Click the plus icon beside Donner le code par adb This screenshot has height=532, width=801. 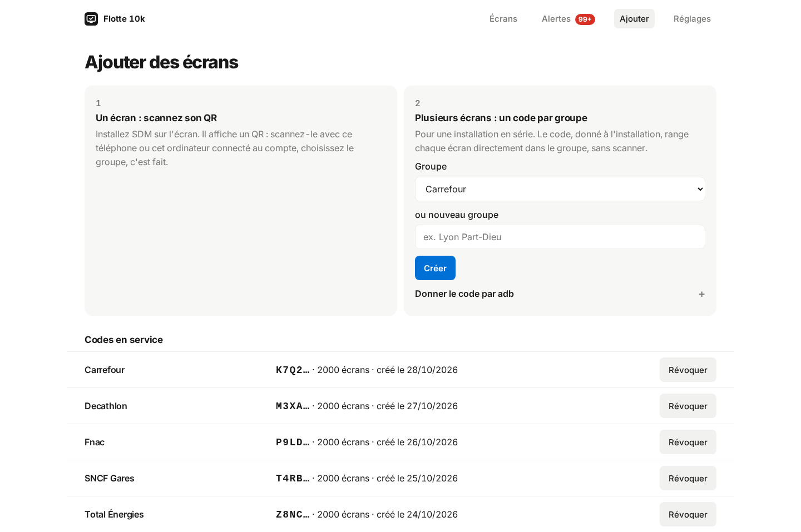click(x=702, y=294)
